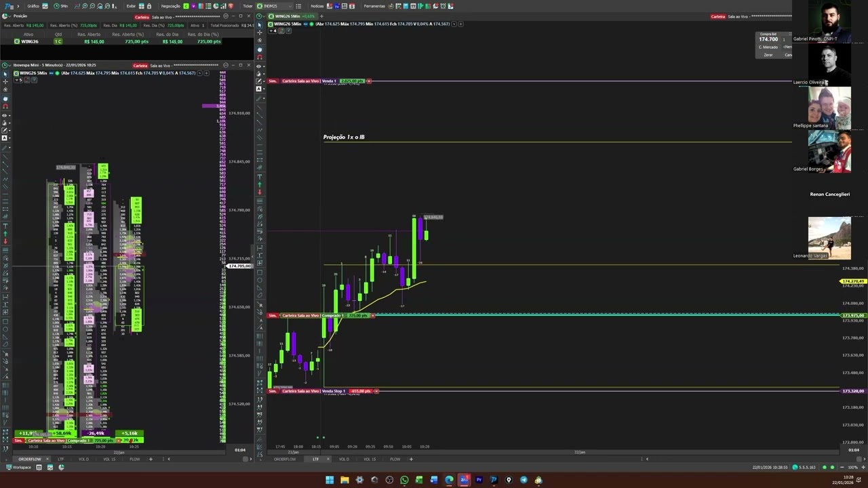Click Carteira badge in Posição panel header
Viewport: 868px width, 488px height.
click(x=142, y=16)
